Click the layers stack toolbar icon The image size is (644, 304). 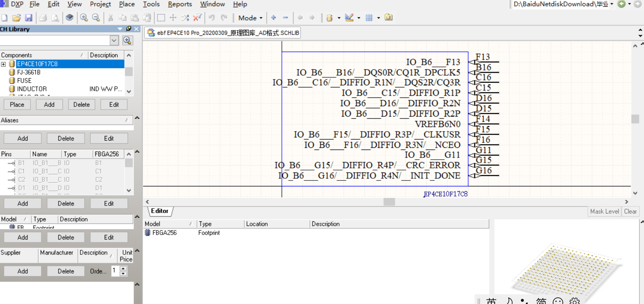coord(70,18)
